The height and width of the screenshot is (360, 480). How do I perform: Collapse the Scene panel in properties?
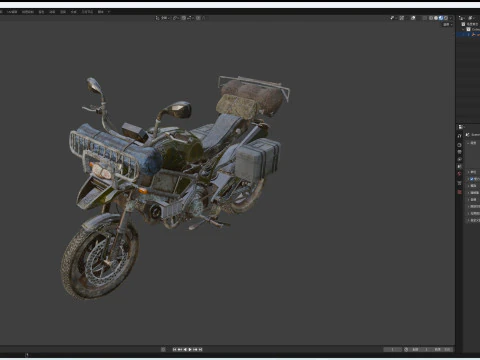(468, 143)
